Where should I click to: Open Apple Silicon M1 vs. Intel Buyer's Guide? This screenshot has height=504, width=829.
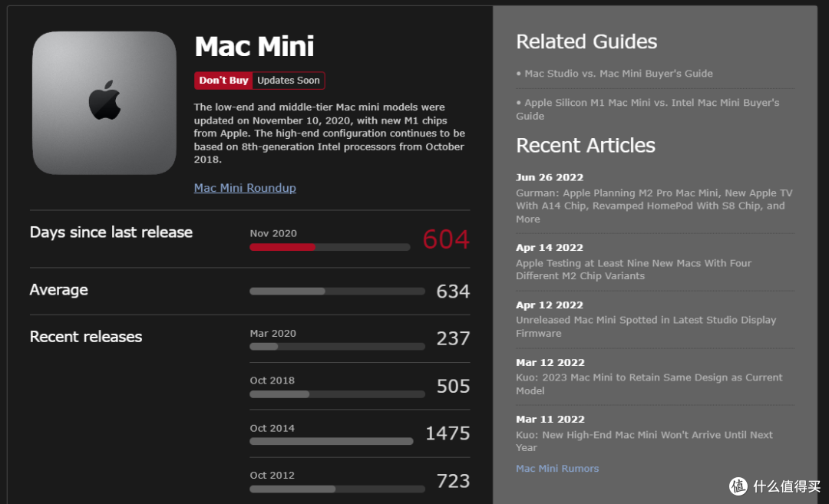point(648,110)
